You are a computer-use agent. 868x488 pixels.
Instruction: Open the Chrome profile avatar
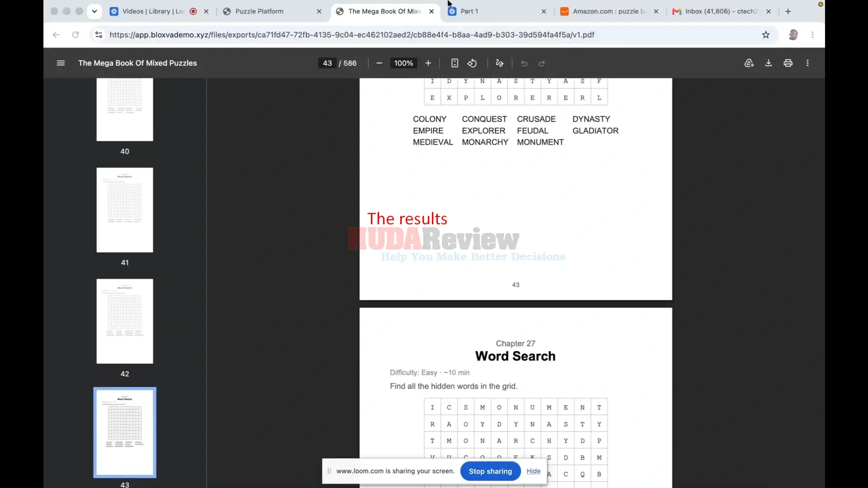[x=793, y=35]
